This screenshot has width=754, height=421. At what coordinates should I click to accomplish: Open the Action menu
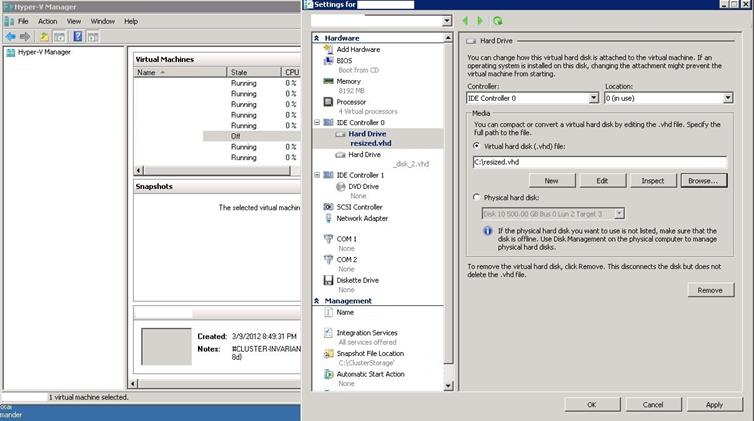(47, 21)
